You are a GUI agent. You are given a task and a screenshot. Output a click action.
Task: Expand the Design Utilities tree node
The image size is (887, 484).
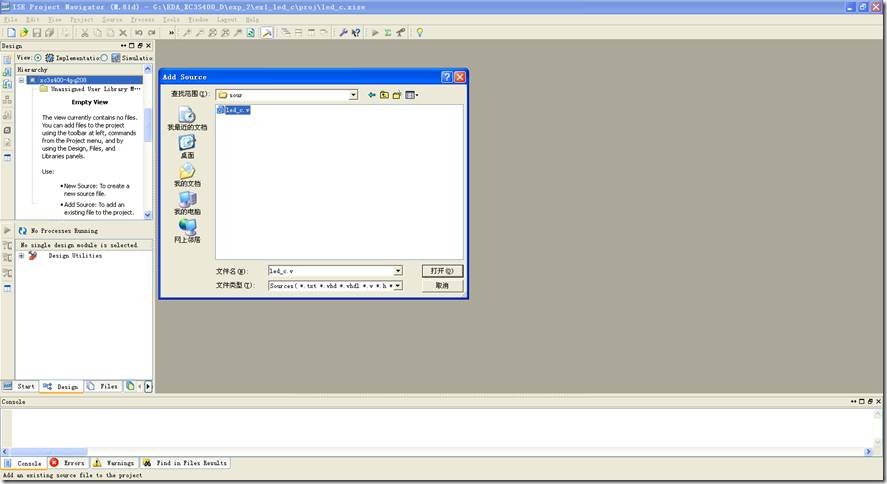tap(21, 256)
